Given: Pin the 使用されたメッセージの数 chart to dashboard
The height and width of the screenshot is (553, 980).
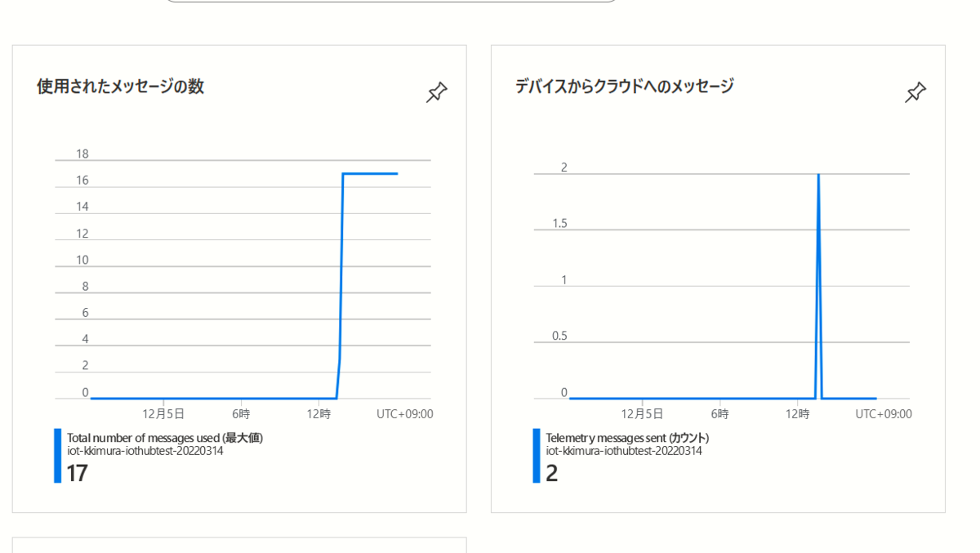Looking at the screenshot, I should tap(437, 92).
